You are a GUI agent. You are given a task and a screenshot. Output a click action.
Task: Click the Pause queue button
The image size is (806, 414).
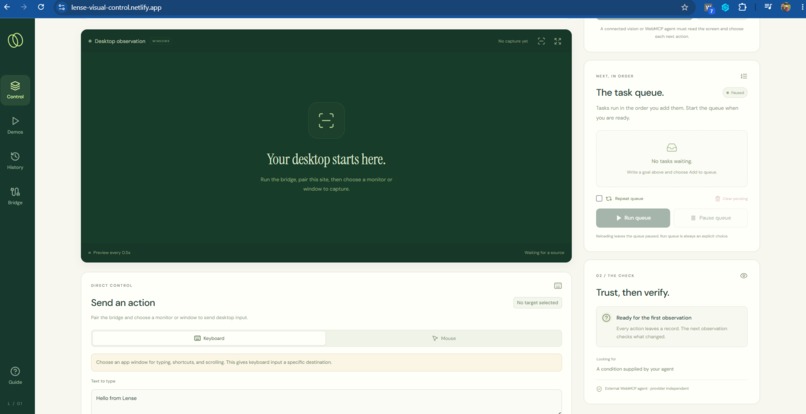point(710,218)
